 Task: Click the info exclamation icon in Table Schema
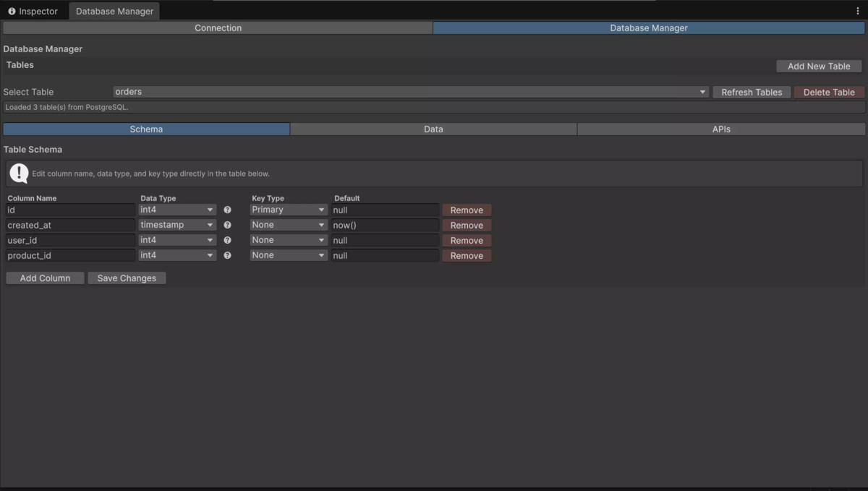(x=19, y=174)
